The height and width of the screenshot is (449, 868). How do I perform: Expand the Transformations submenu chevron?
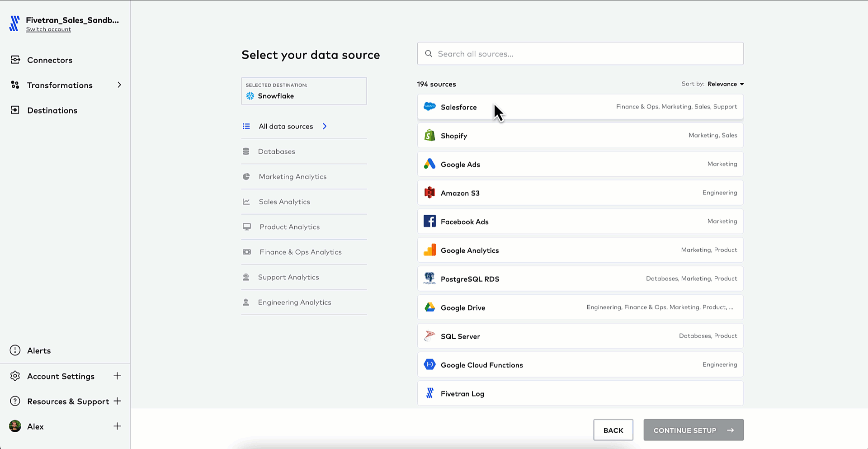point(119,85)
